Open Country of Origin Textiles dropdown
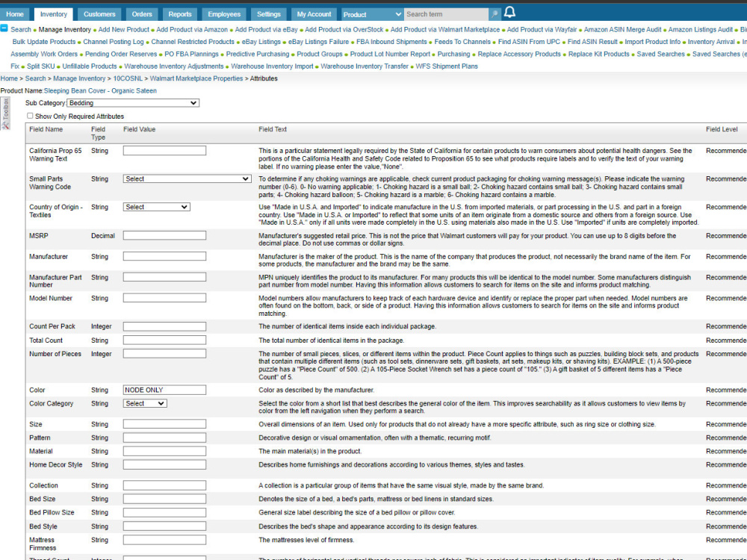The width and height of the screenshot is (747, 560). click(156, 207)
